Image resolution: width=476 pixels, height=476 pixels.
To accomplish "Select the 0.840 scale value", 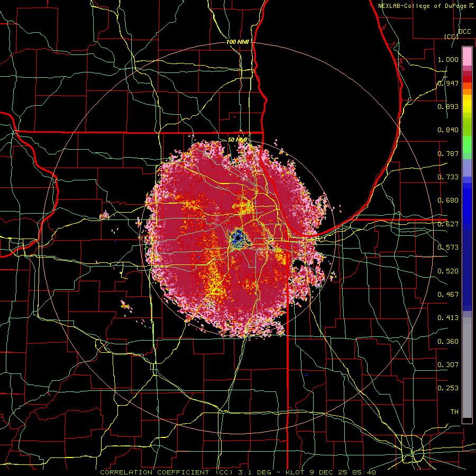I will pos(448,130).
